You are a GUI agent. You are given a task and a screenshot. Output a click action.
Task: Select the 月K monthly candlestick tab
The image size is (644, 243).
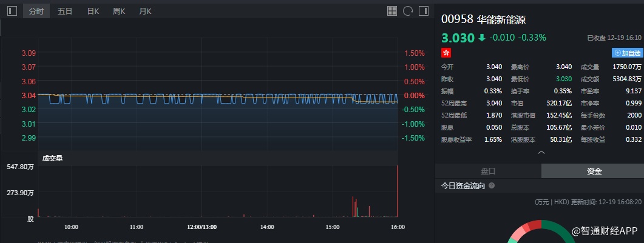point(145,11)
